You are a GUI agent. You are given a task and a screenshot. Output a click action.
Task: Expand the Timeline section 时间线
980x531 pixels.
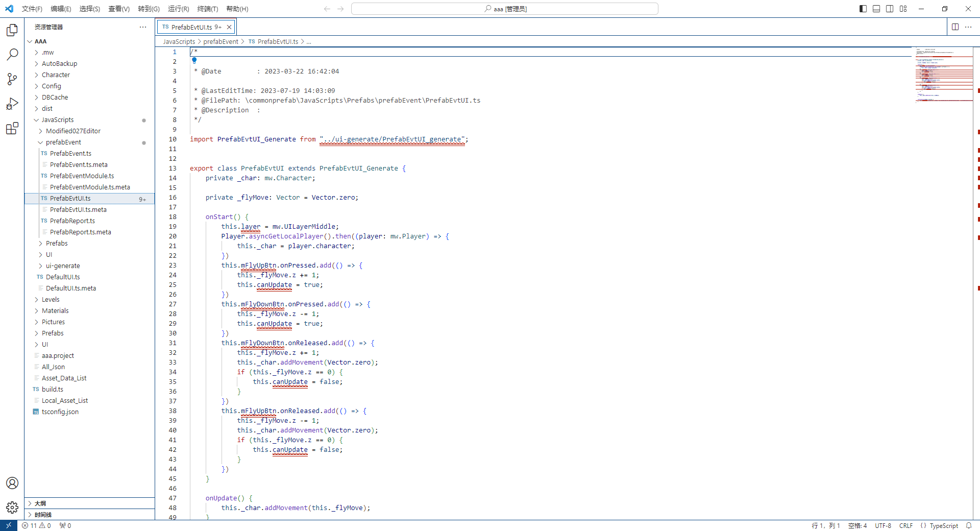tap(89, 515)
